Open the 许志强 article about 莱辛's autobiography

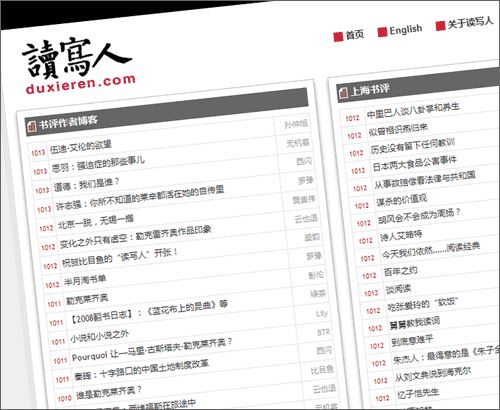140,198
